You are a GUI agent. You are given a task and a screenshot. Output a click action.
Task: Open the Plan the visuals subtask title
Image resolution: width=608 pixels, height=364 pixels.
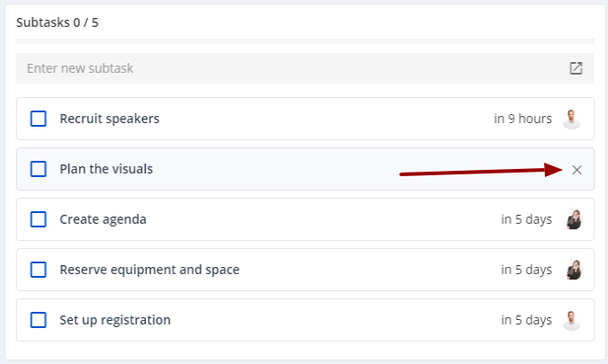[106, 169]
